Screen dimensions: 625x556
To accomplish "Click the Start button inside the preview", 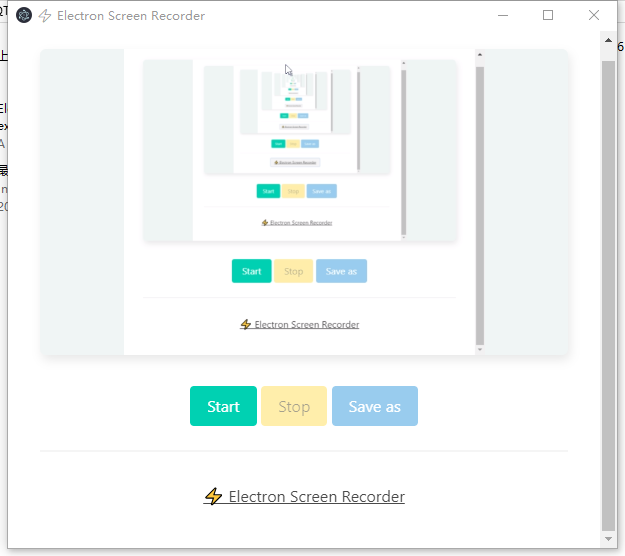I will pyautogui.click(x=252, y=271).
